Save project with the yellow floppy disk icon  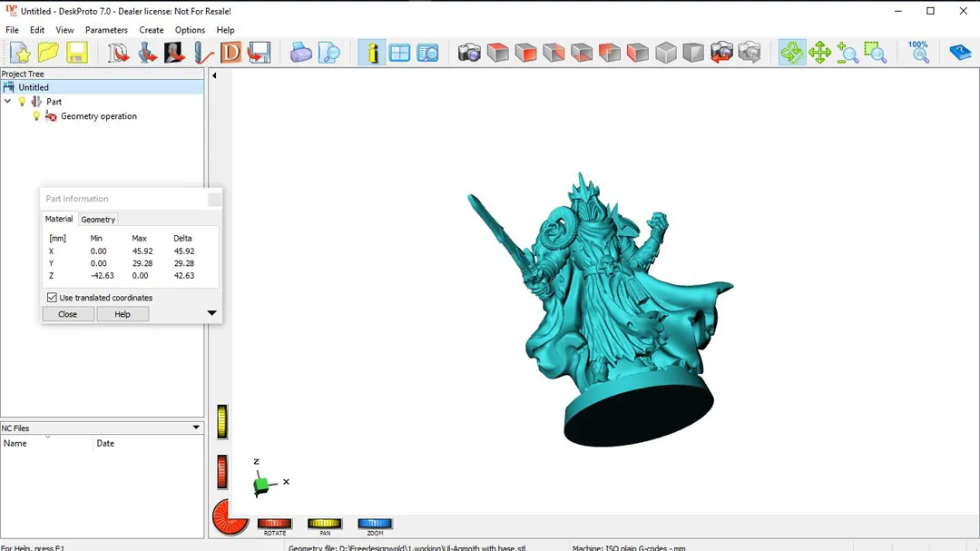[x=76, y=53]
